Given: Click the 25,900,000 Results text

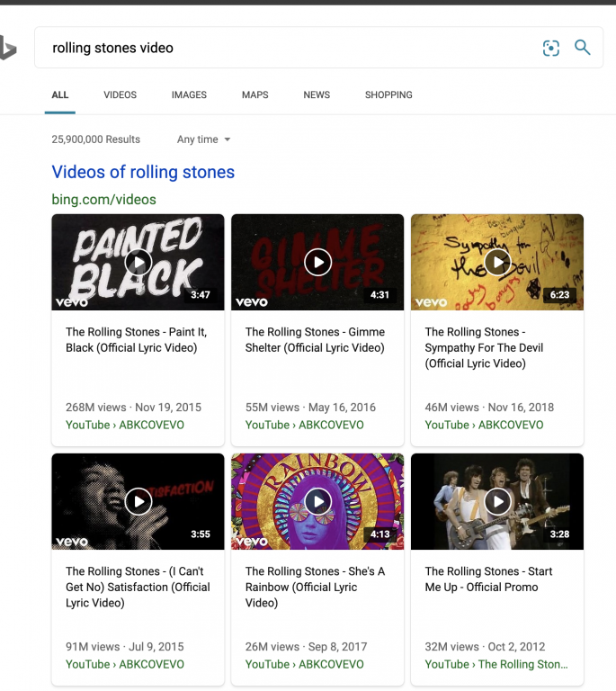Looking at the screenshot, I should [x=95, y=139].
